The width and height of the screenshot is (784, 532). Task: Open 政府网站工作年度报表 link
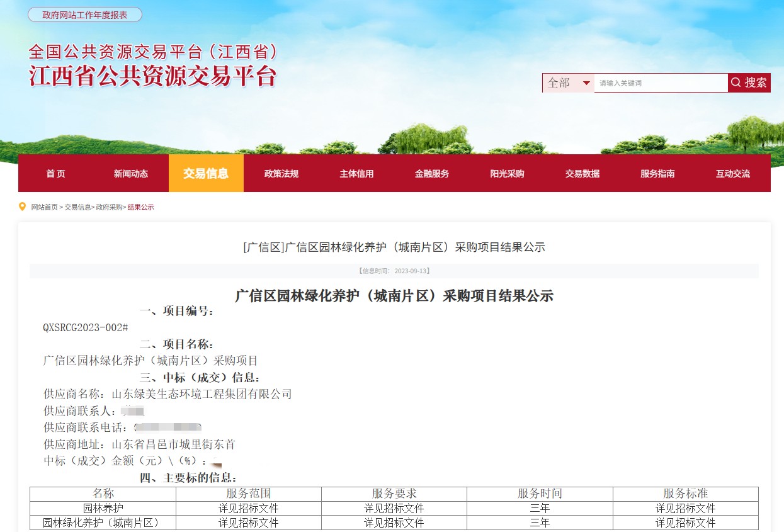click(84, 14)
